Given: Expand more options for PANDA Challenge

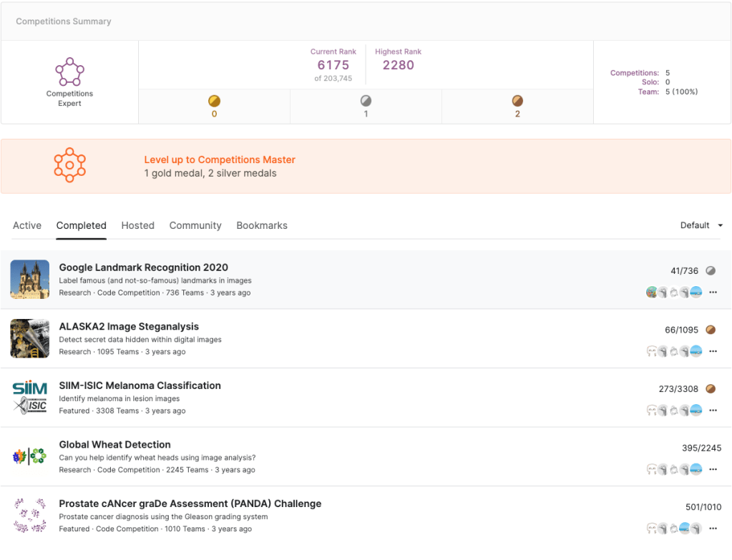Looking at the screenshot, I should 713,529.
